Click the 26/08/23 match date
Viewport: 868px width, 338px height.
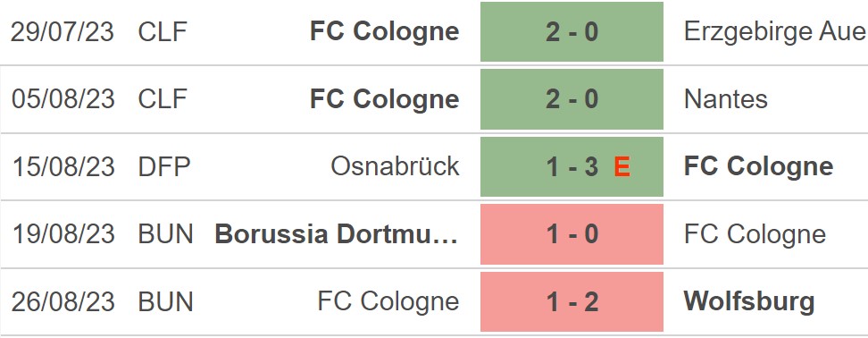click(x=63, y=302)
